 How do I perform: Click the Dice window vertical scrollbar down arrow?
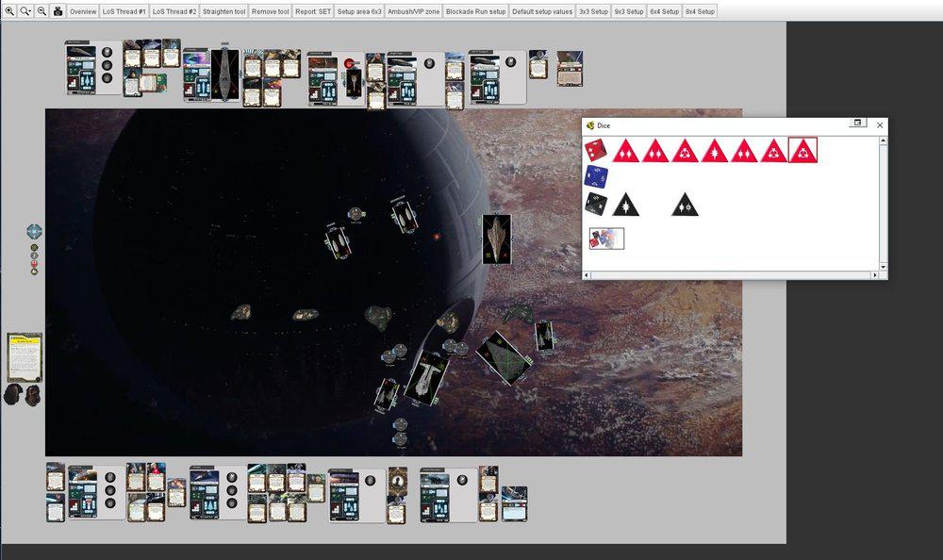pyautogui.click(x=884, y=267)
